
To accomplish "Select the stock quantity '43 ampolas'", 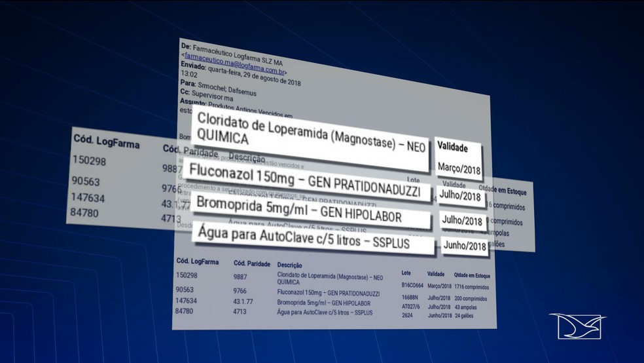I will click(x=466, y=307).
